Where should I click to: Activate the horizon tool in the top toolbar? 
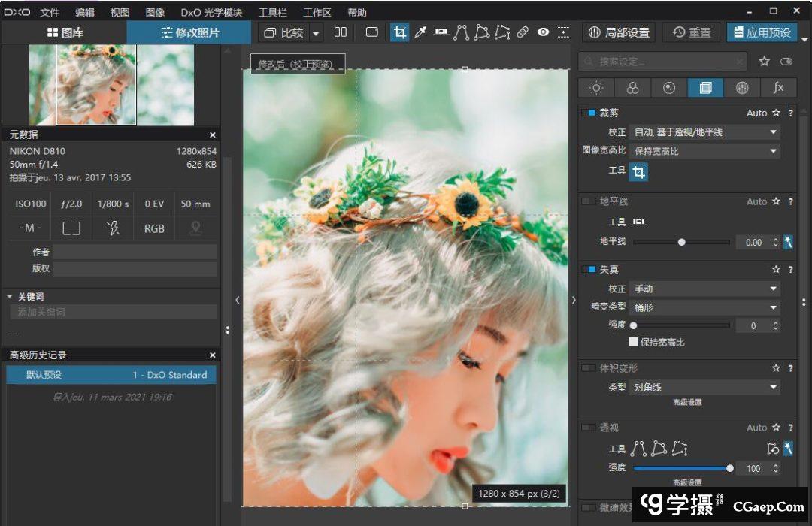441,32
